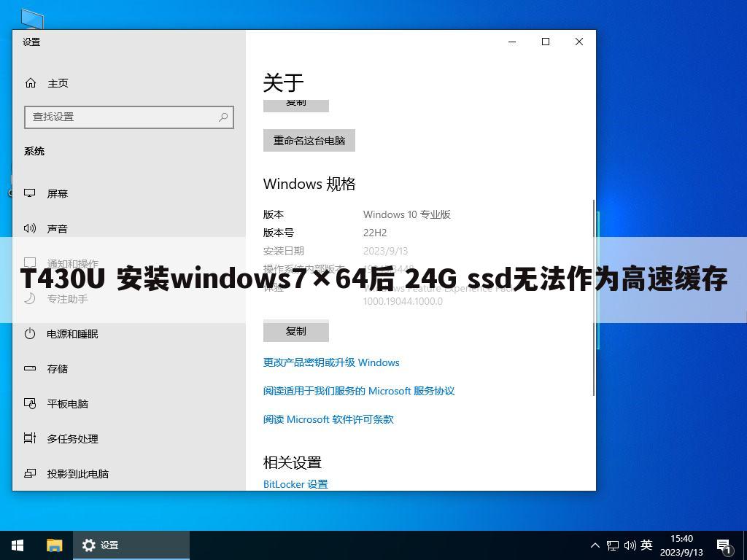747x560 pixels.
Task: Click the storage drive icon beside 存储
Action: (29, 368)
